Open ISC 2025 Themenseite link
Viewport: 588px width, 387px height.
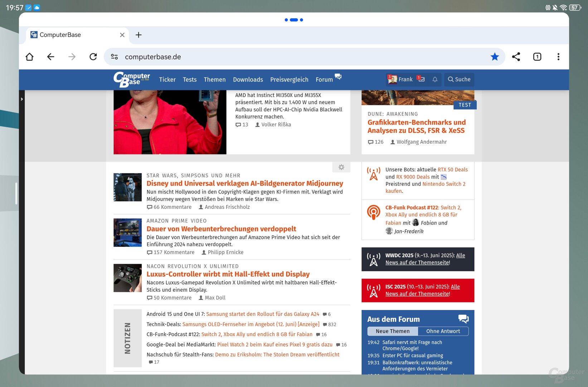pos(423,290)
